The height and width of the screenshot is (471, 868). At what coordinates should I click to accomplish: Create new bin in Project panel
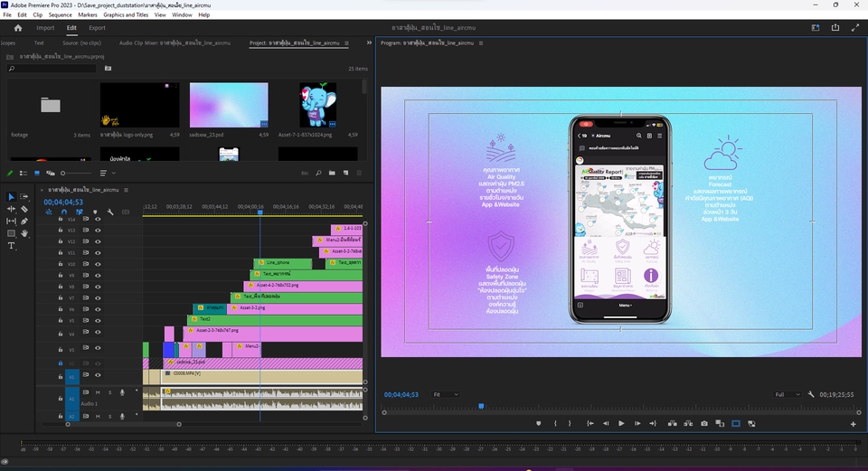(x=332, y=174)
